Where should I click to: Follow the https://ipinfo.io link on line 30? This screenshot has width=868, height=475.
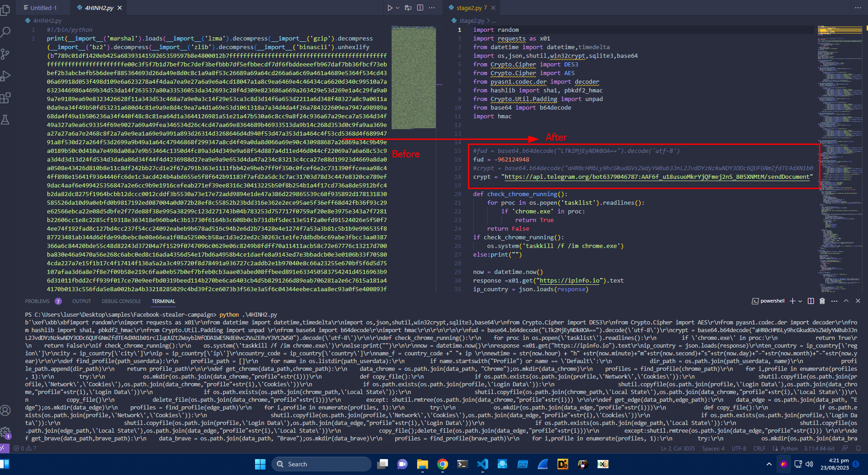click(570, 280)
